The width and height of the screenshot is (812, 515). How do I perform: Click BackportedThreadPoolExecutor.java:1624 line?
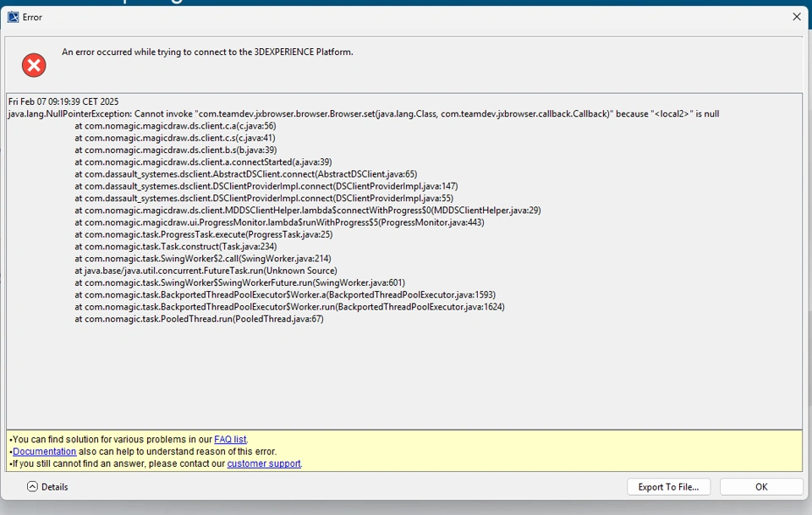[289, 307]
